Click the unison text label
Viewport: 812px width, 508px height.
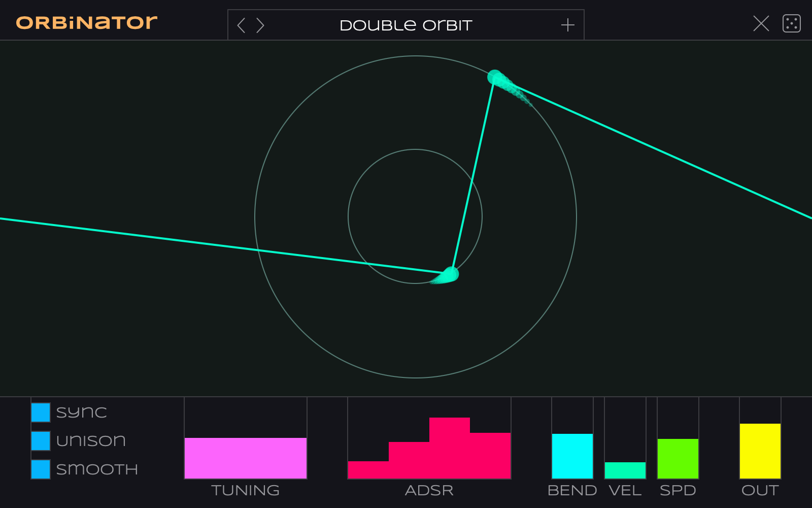click(x=91, y=440)
